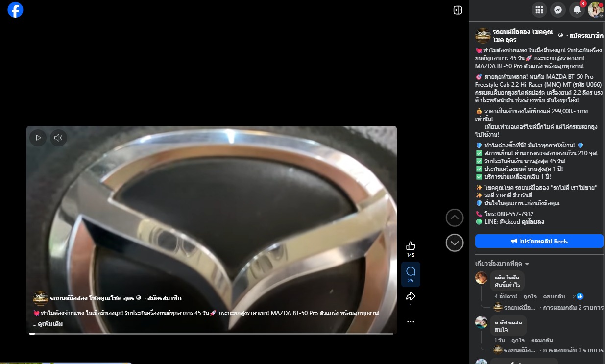Open page avatar in the side panel
The image size is (605, 364).
483,36
